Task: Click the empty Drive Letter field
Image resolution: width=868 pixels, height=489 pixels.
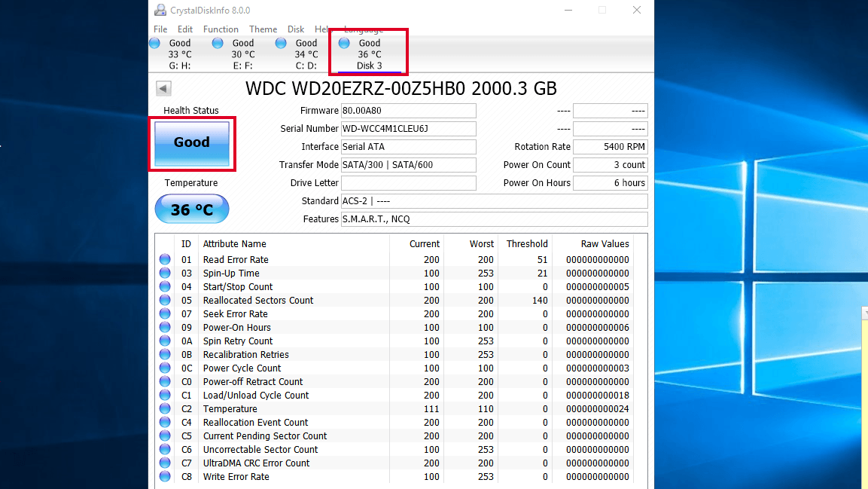Action: 409,183
